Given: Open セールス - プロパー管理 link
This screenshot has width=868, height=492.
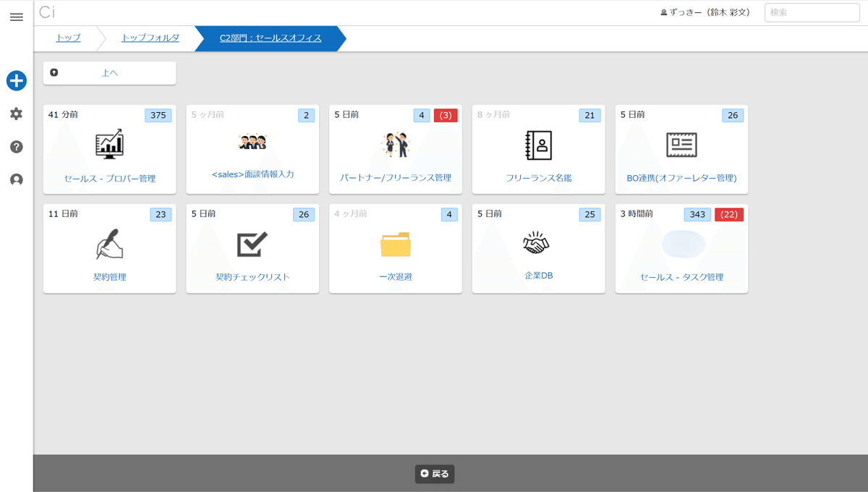Looking at the screenshot, I should coord(109,178).
